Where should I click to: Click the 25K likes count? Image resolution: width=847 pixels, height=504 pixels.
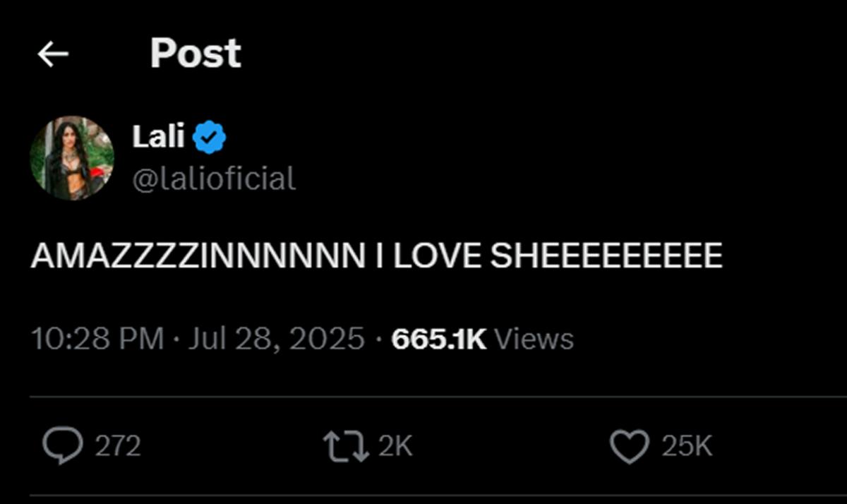pyautogui.click(x=687, y=446)
